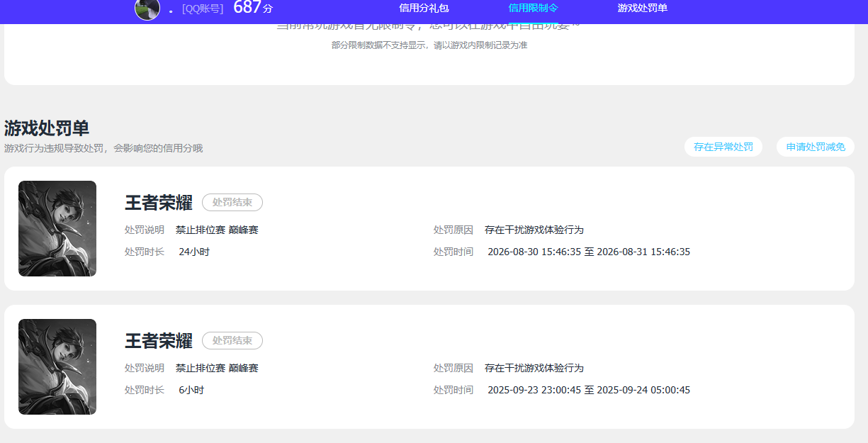
Task: Open the hero thumbnail in the 6小时 penalty card
Action: click(57, 366)
